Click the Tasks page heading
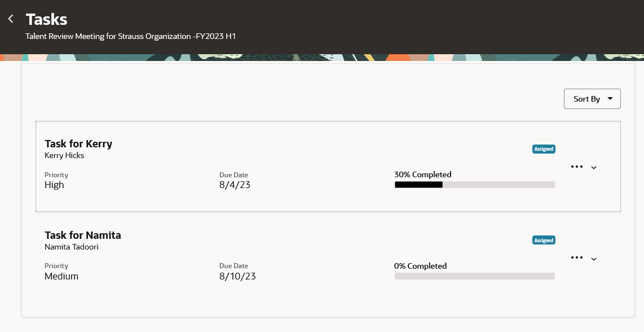644x332 pixels. tap(46, 19)
